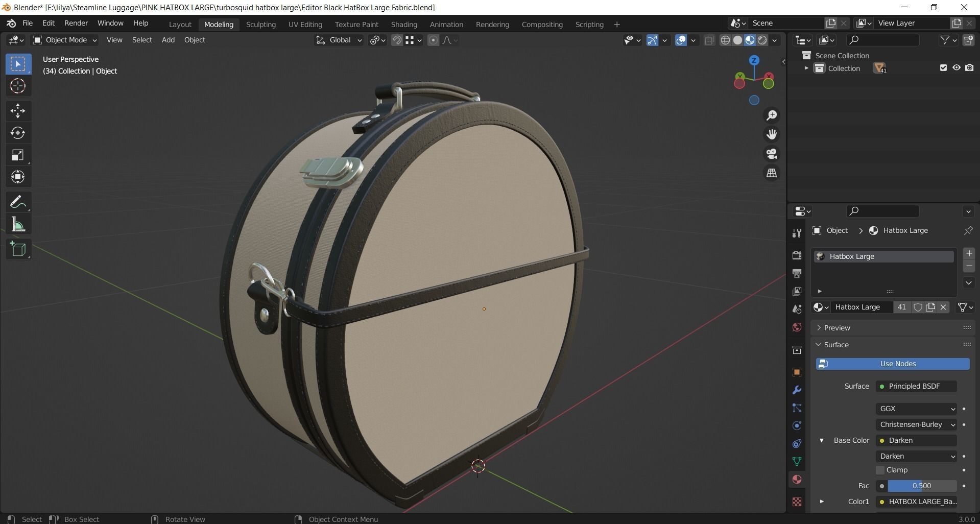The image size is (980, 524).
Task: Pick the Rotate tool
Action: click(18, 133)
